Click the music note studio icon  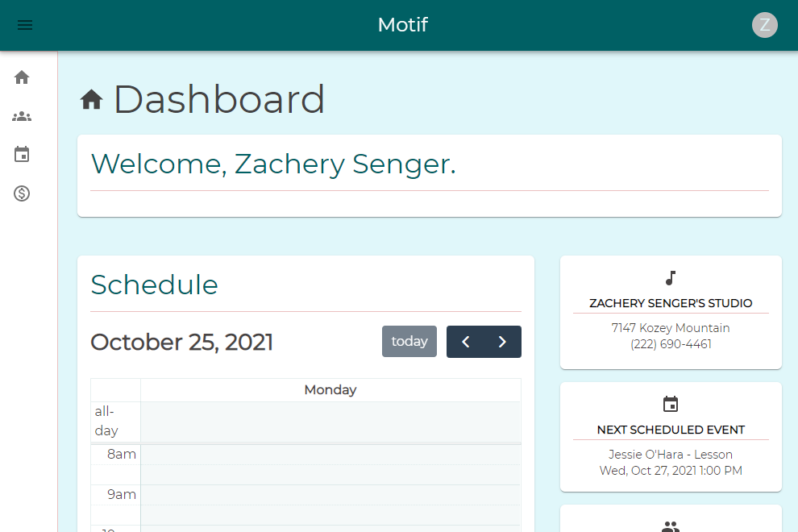coord(671,278)
